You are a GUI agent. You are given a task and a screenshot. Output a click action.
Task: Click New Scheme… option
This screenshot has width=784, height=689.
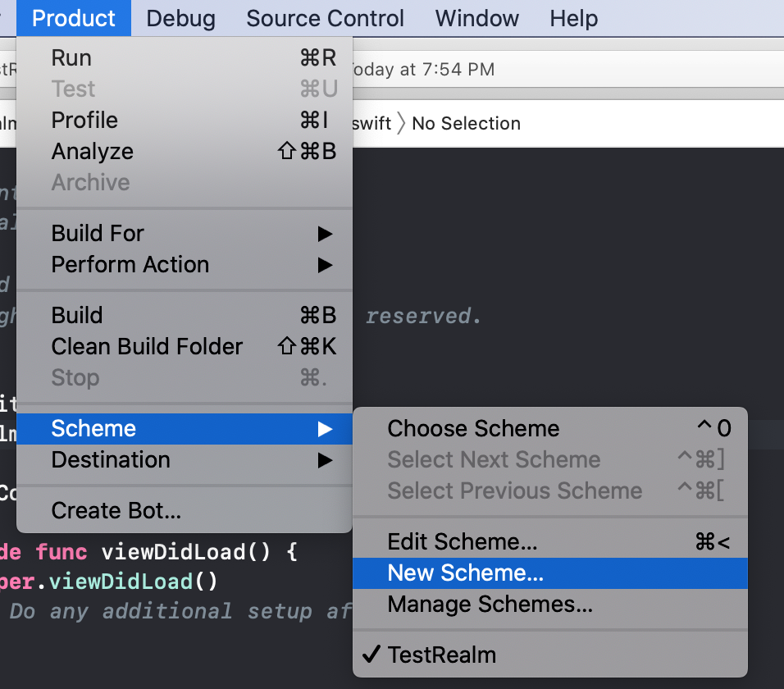[x=465, y=573]
